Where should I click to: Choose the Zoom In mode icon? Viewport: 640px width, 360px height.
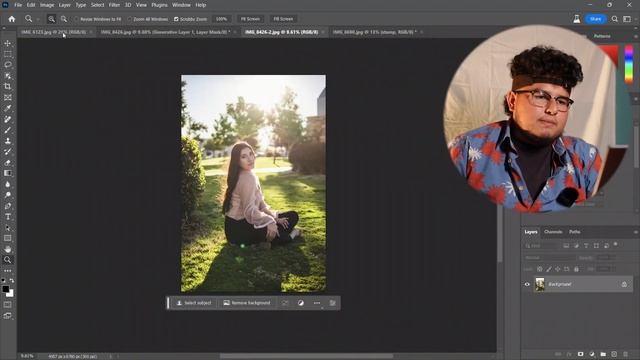click(x=51, y=19)
